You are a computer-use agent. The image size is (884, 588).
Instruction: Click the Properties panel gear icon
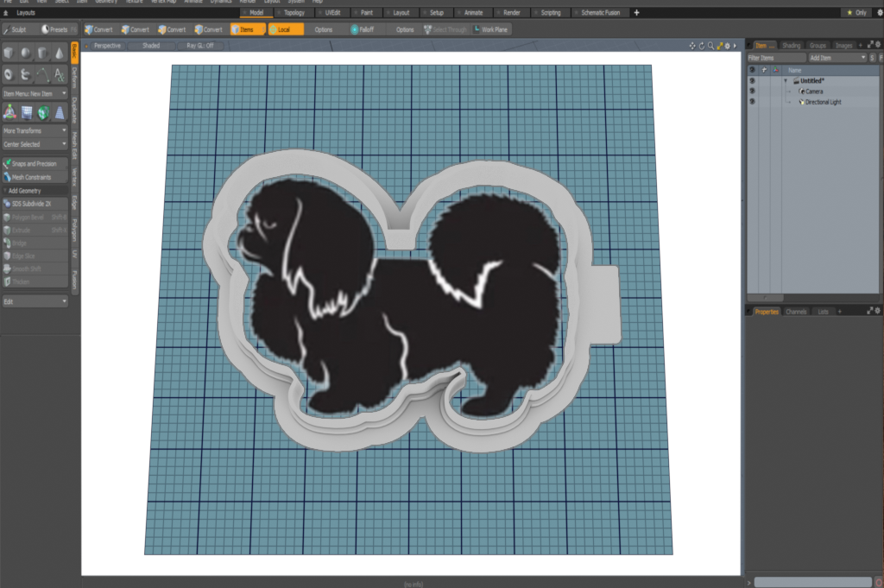[x=877, y=311]
